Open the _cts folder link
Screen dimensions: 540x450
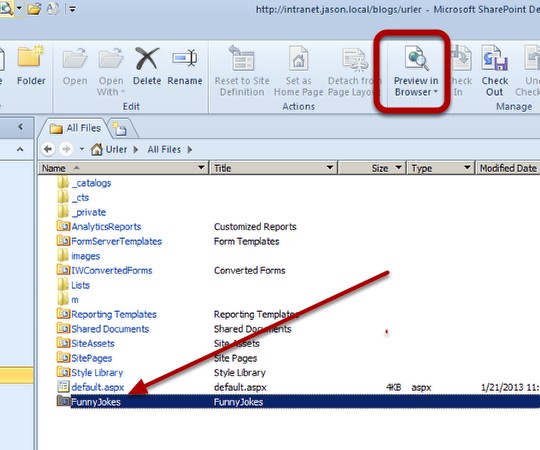81,198
